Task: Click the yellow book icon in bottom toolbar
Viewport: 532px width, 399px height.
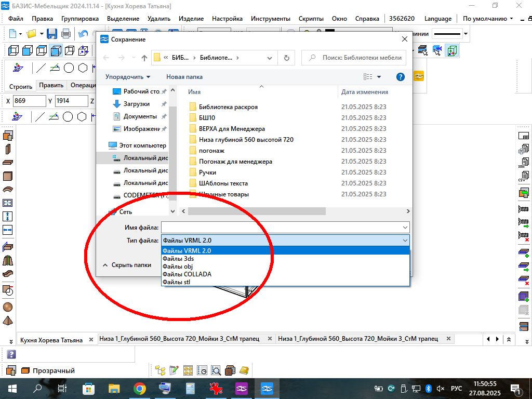Action: click(x=244, y=370)
